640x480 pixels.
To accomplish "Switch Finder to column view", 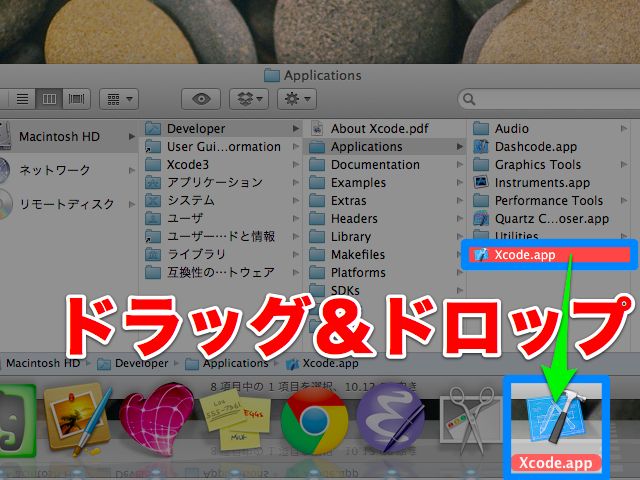I will click(x=49, y=99).
